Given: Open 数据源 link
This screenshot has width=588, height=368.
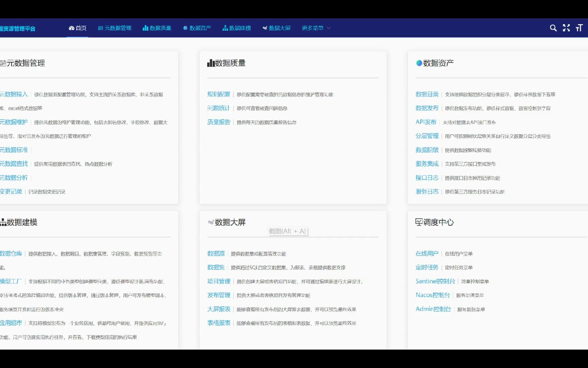Looking at the screenshot, I should pyautogui.click(x=216, y=254).
